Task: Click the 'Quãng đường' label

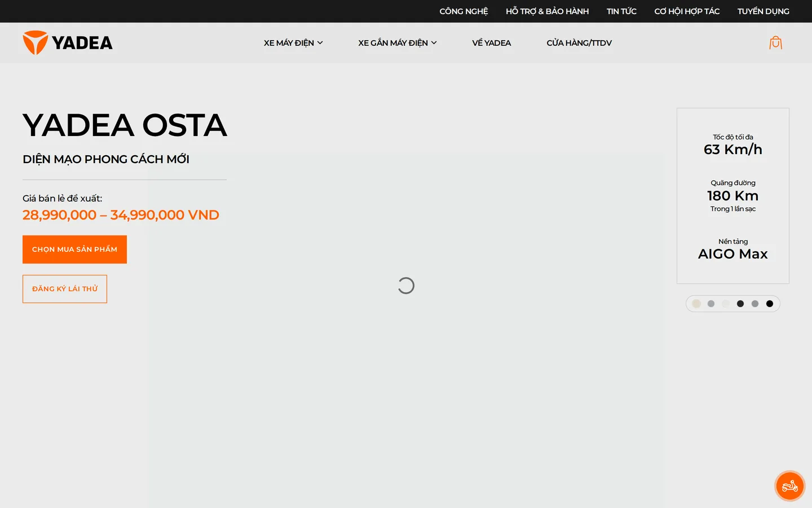Action: point(733,183)
